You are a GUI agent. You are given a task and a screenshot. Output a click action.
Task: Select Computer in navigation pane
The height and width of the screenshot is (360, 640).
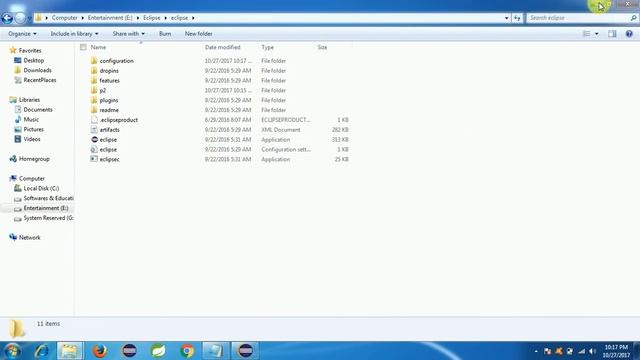[x=31, y=178]
